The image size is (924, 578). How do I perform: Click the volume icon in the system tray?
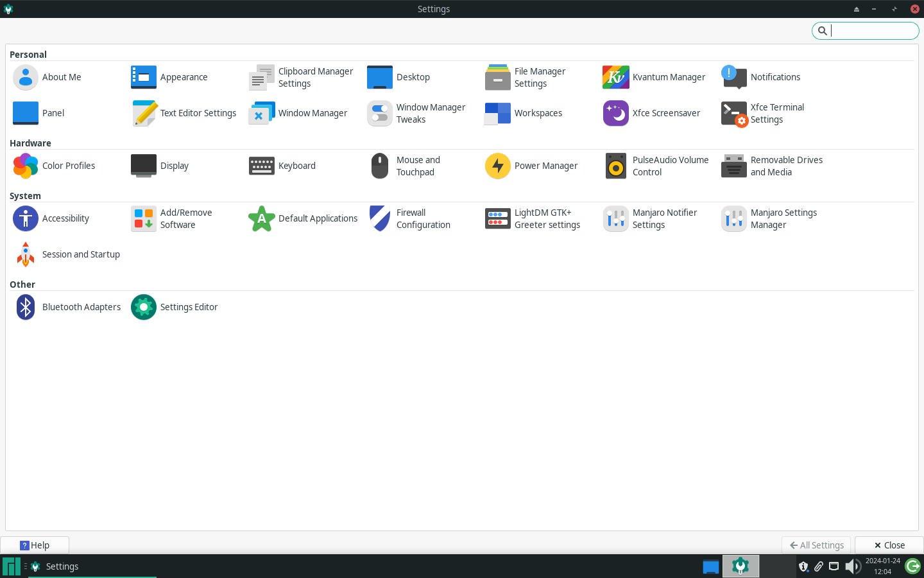pos(853,566)
